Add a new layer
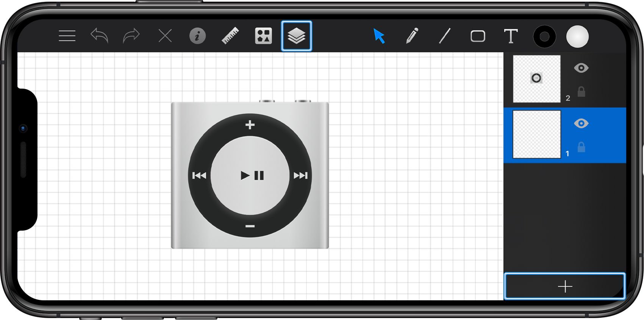 (564, 286)
